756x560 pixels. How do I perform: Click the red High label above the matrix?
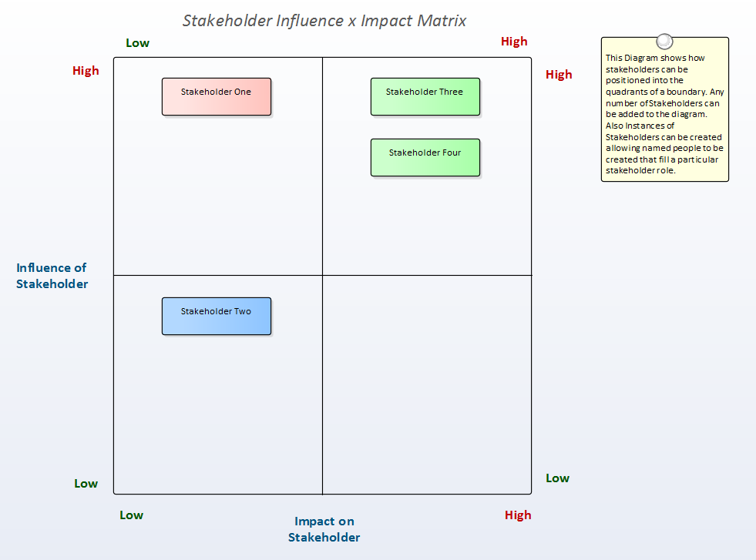point(514,42)
